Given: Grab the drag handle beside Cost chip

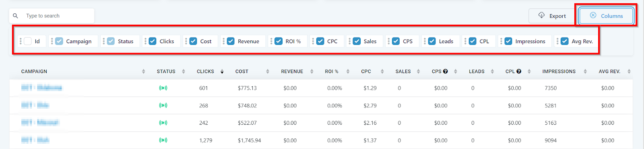Looking at the screenshot, I should pos(186,41).
